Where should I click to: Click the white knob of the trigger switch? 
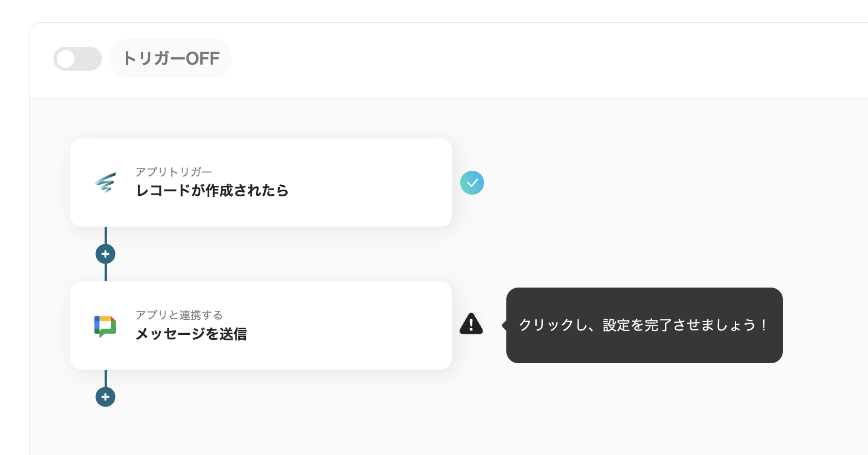coord(66,59)
